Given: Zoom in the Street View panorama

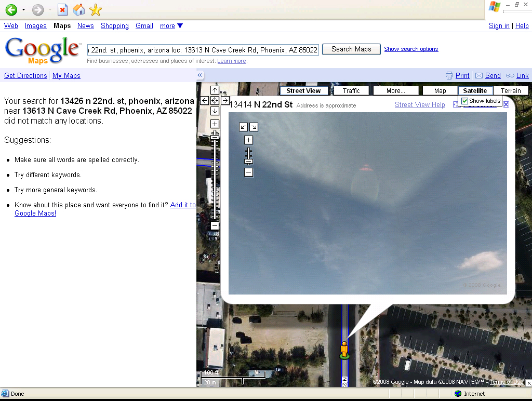Looking at the screenshot, I should coord(248,140).
